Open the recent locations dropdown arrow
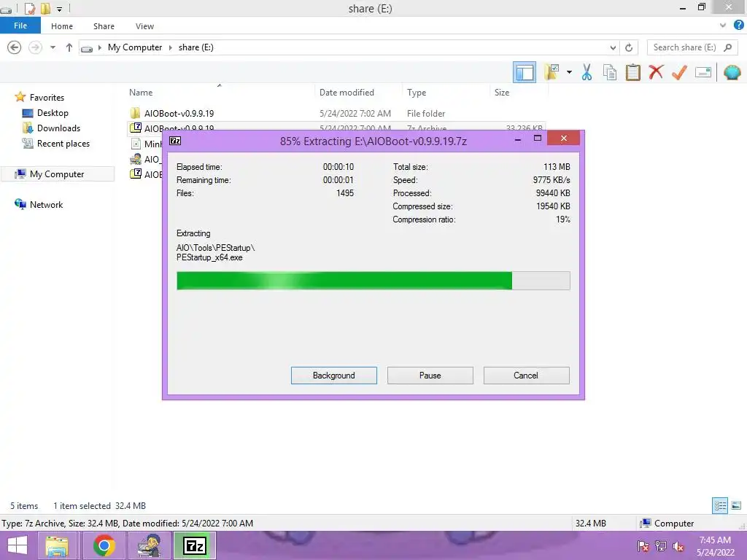 click(x=53, y=47)
